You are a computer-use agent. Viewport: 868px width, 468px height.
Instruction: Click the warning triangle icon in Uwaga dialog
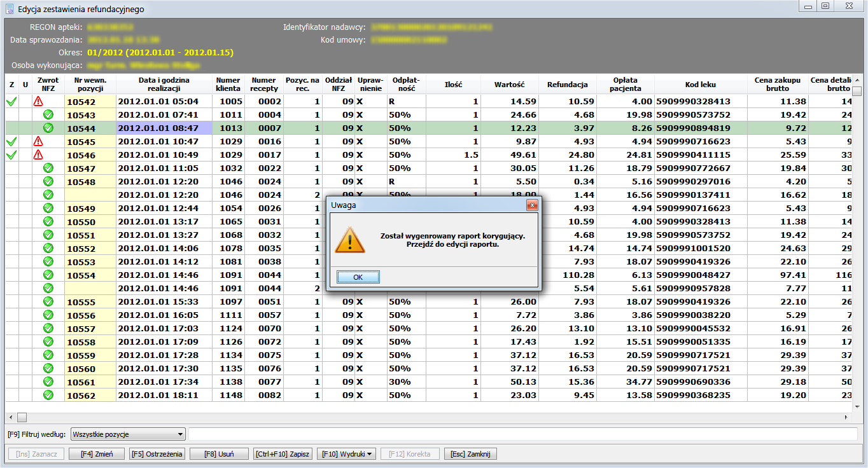pos(350,240)
